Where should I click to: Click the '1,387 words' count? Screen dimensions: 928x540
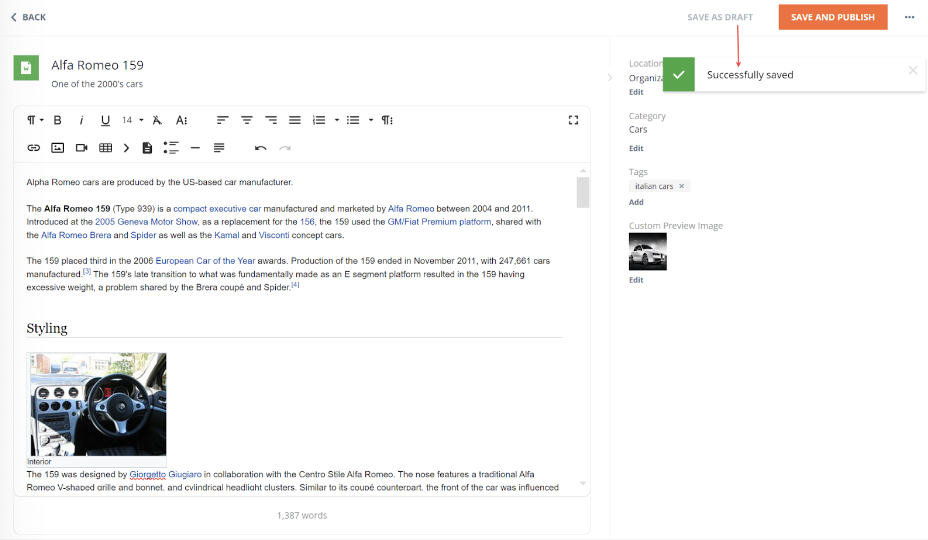click(302, 516)
